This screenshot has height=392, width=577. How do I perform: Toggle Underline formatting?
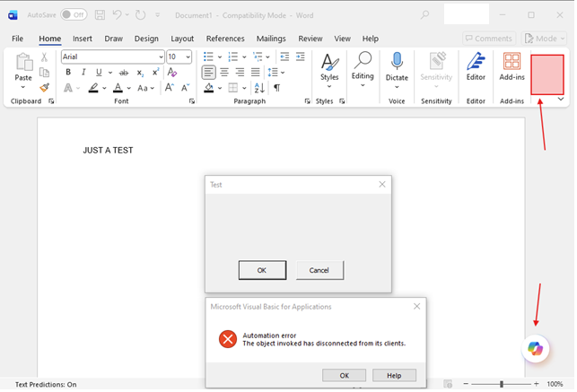tap(99, 73)
